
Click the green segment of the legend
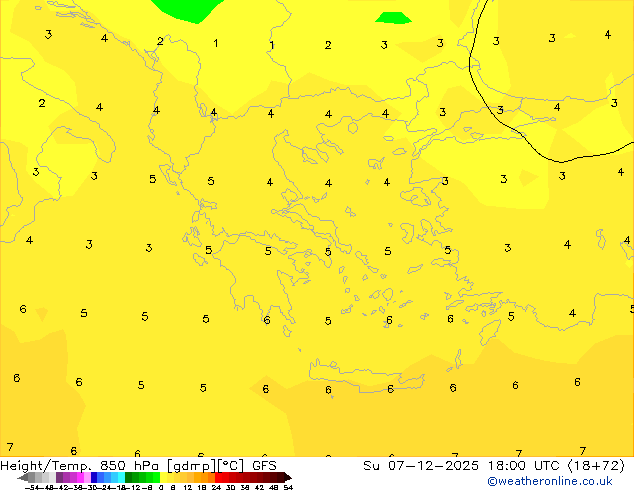pyautogui.click(x=140, y=477)
